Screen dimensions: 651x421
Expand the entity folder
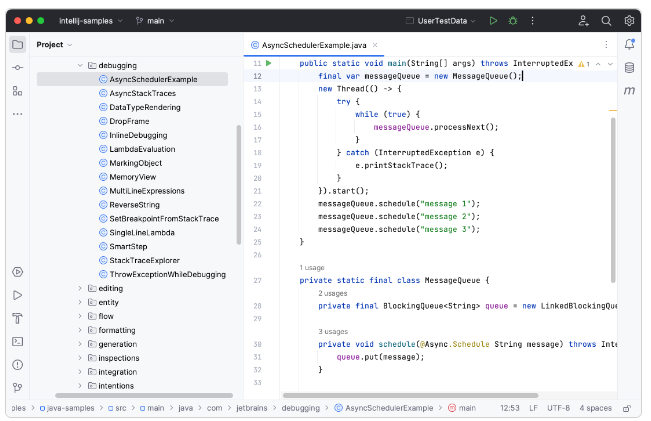(x=80, y=302)
